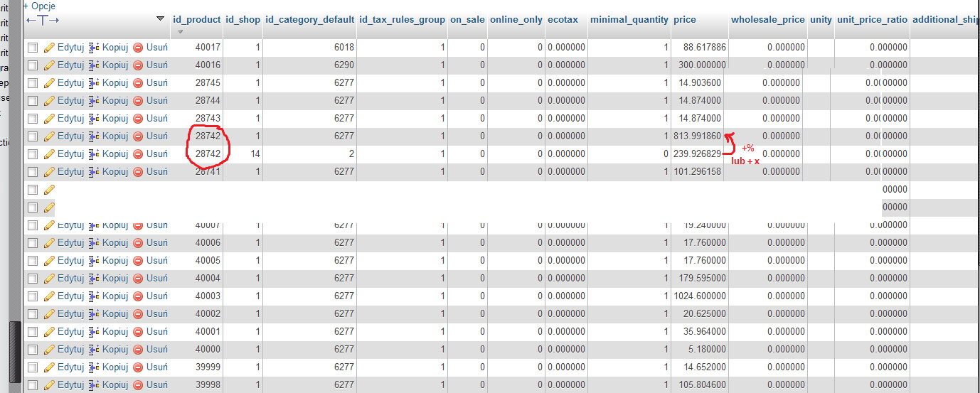This screenshot has height=393, width=980.
Task: Click the sort arrow under id_product header
Action: (180, 31)
